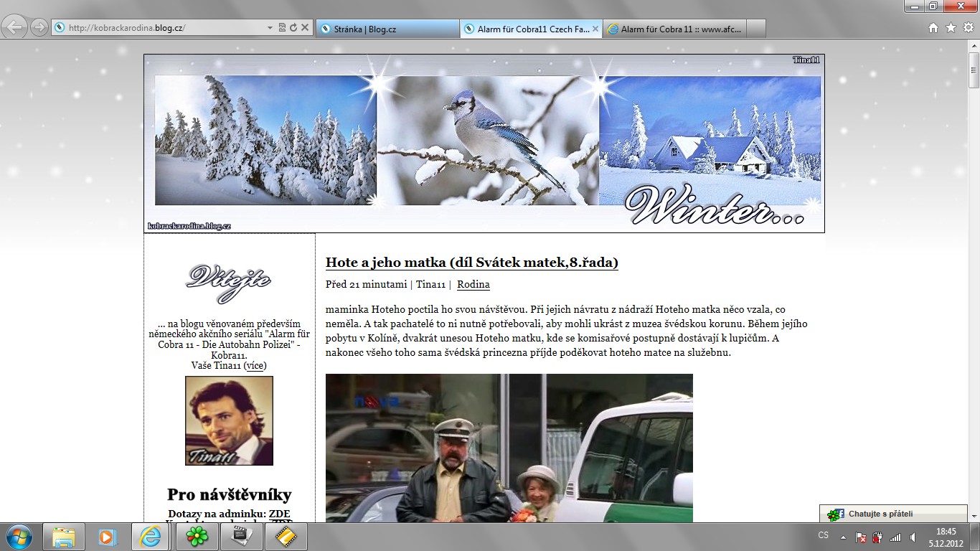This screenshot has width=980, height=551.
Task: Click the battery power plug tray icon
Action: (878, 537)
